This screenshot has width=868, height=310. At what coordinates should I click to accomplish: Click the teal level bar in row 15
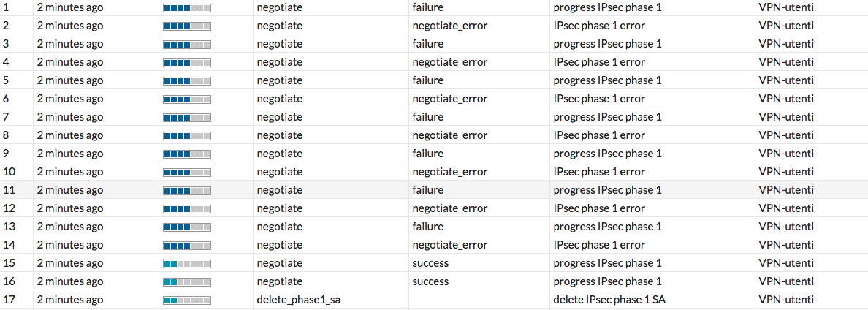click(x=187, y=263)
